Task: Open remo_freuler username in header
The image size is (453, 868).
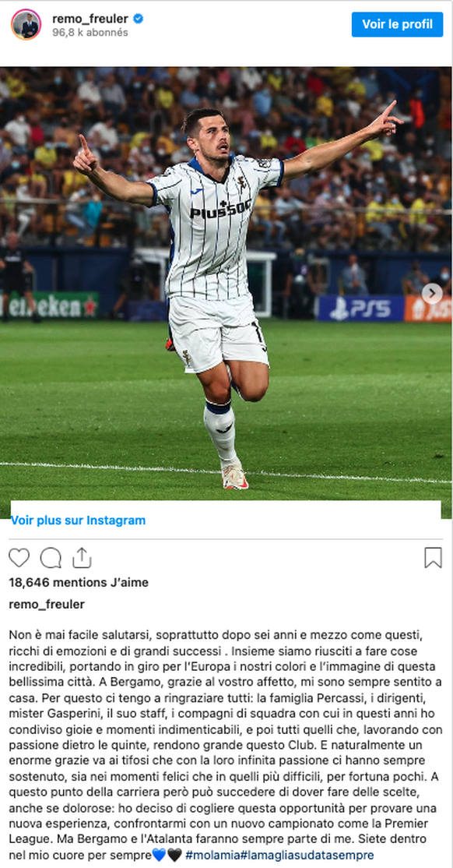Action: (90, 19)
